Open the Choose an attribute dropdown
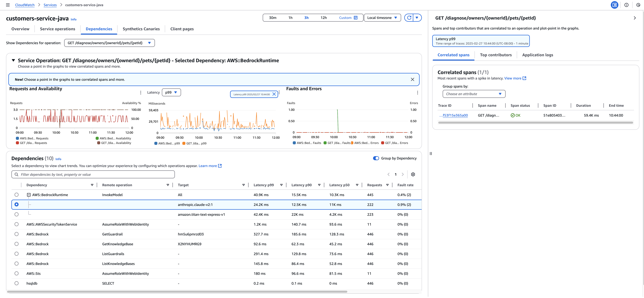Viewport: 644px width, 298px height. (x=474, y=94)
